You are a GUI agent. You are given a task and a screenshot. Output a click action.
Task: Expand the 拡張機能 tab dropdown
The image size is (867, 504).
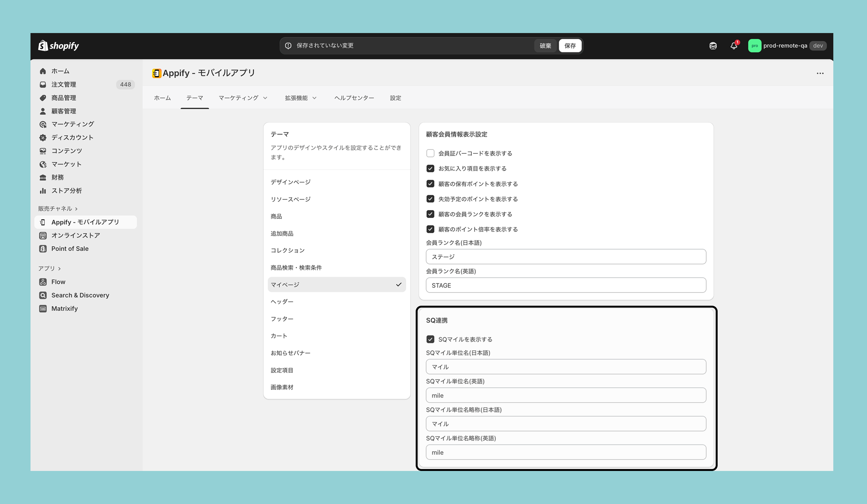point(300,98)
